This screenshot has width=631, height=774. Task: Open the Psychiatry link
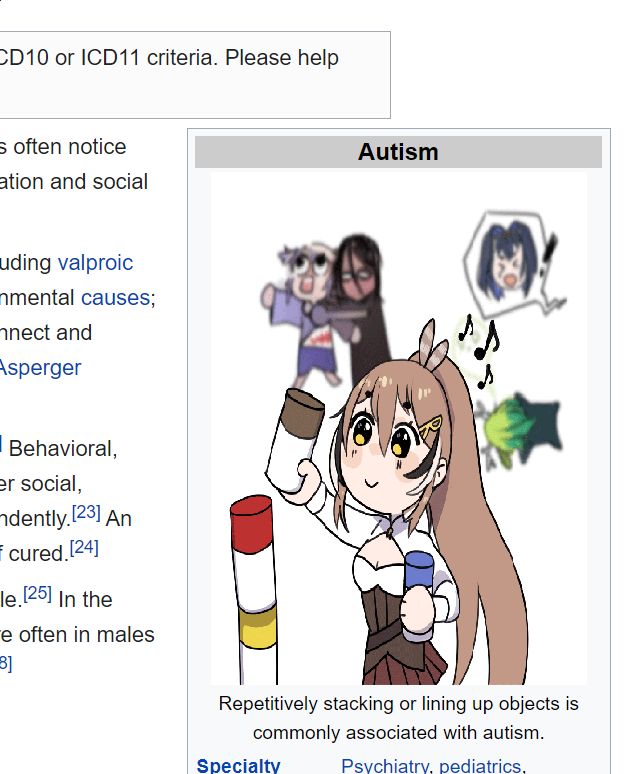pyautogui.click(x=385, y=766)
